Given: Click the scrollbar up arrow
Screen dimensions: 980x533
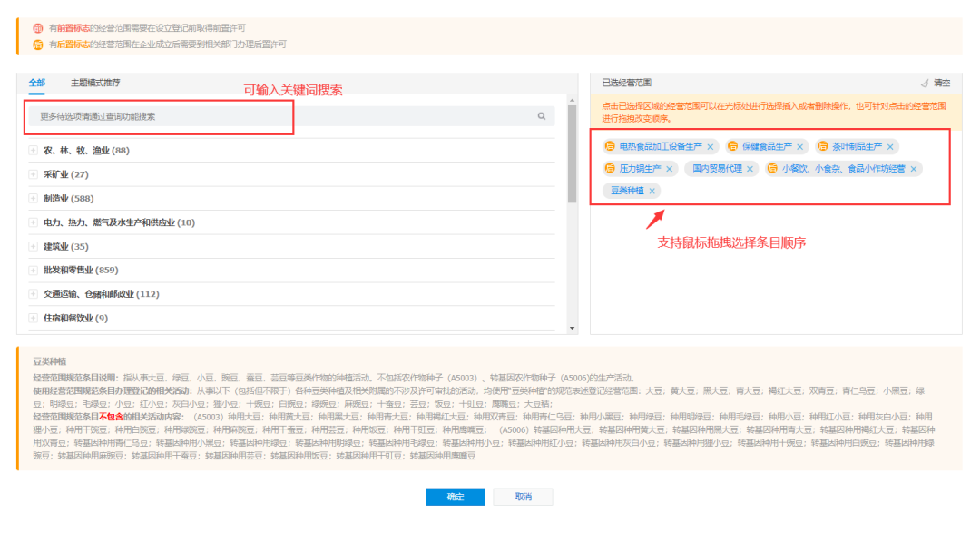Looking at the screenshot, I should coord(572,100).
